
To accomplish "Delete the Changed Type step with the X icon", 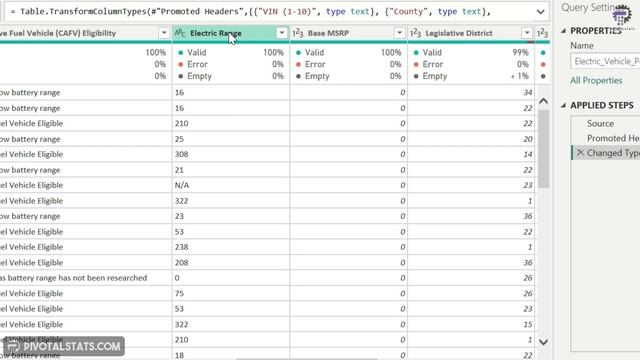I will (580, 153).
